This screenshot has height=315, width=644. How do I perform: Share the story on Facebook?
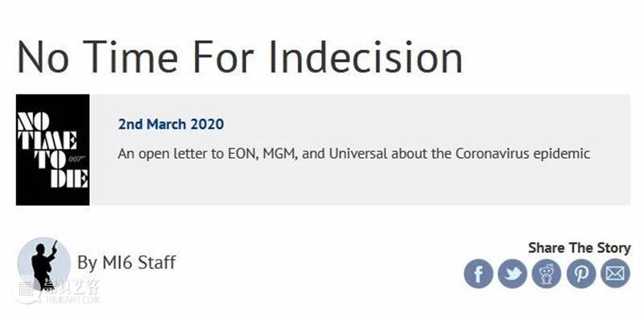point(478,273)
